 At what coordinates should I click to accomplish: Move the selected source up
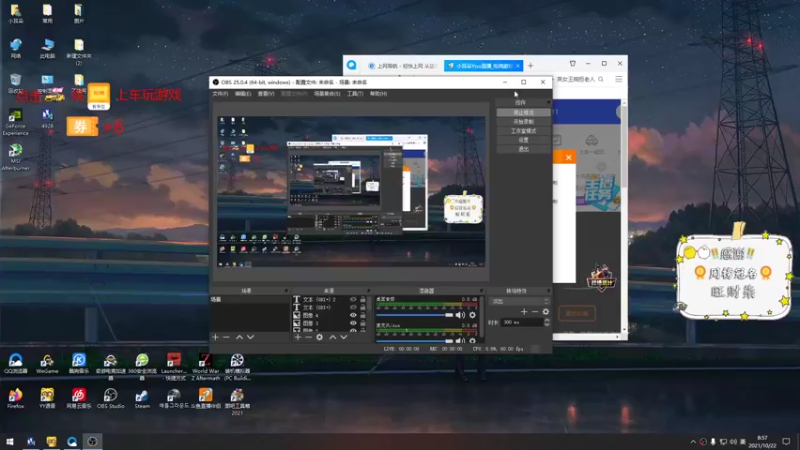click(x=333, y=337)
